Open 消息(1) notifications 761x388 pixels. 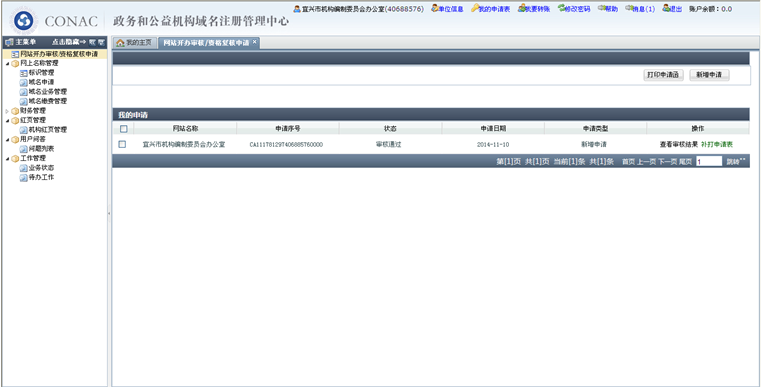coord(640,9)
